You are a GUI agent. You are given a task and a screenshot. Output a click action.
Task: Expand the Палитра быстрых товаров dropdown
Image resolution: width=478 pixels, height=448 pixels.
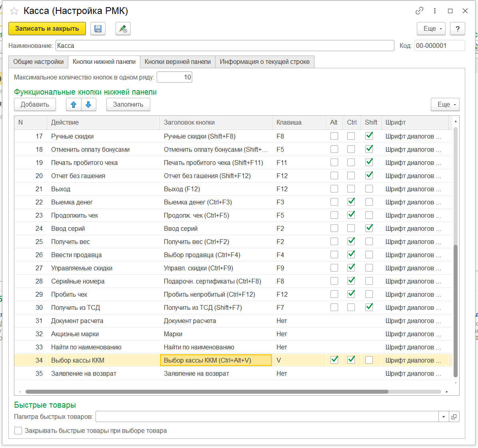point(444,416)
